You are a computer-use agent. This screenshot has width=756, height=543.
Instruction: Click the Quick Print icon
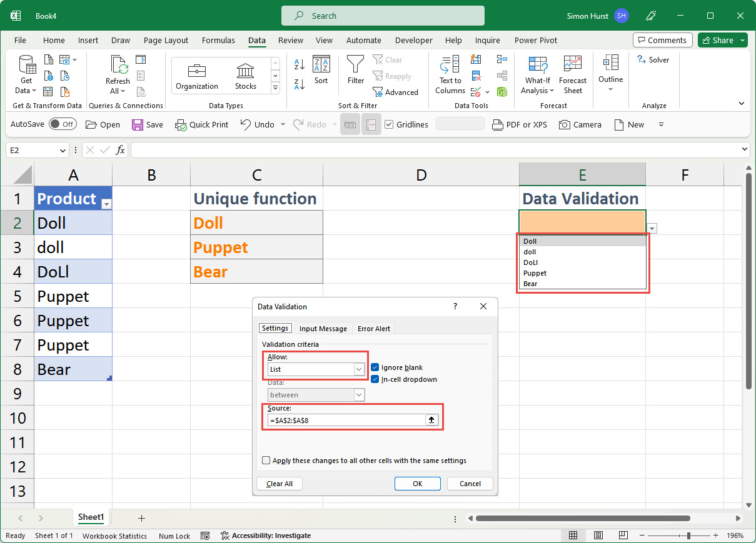(201, 124)
